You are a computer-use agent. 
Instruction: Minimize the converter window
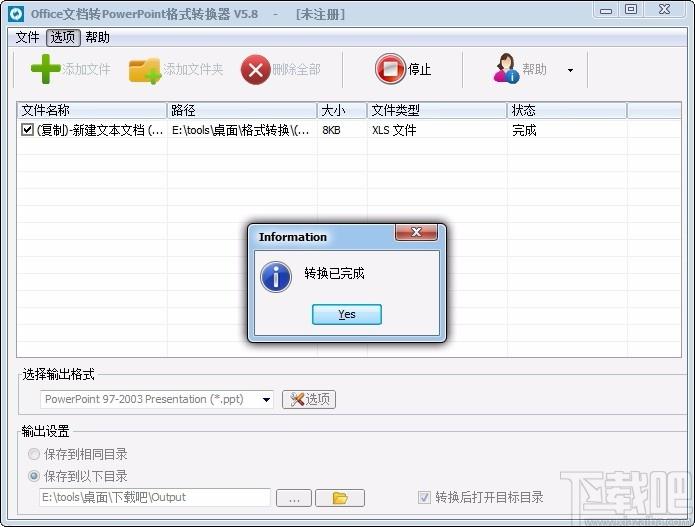click(x=606, y=10)
